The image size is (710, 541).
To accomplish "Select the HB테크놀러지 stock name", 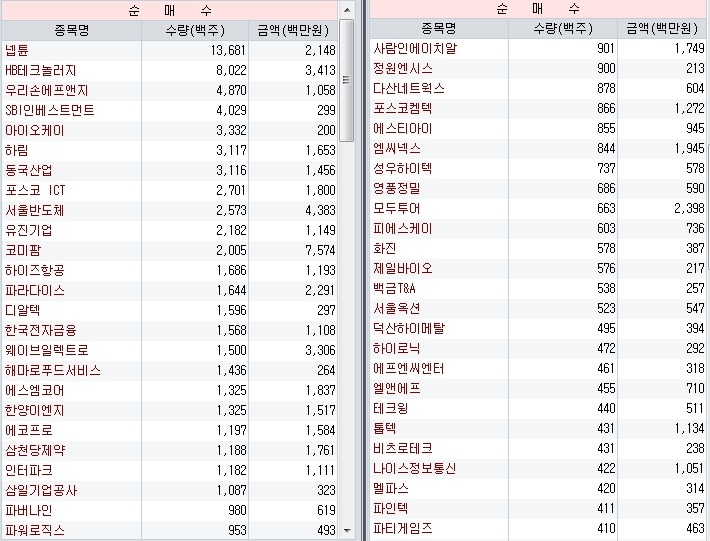I will click(x=40, y=70).
